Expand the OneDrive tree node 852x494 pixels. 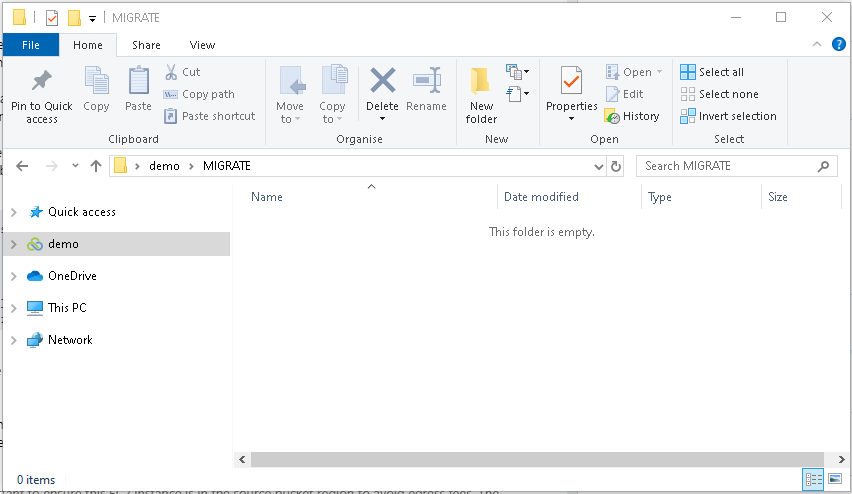(14, 277)
